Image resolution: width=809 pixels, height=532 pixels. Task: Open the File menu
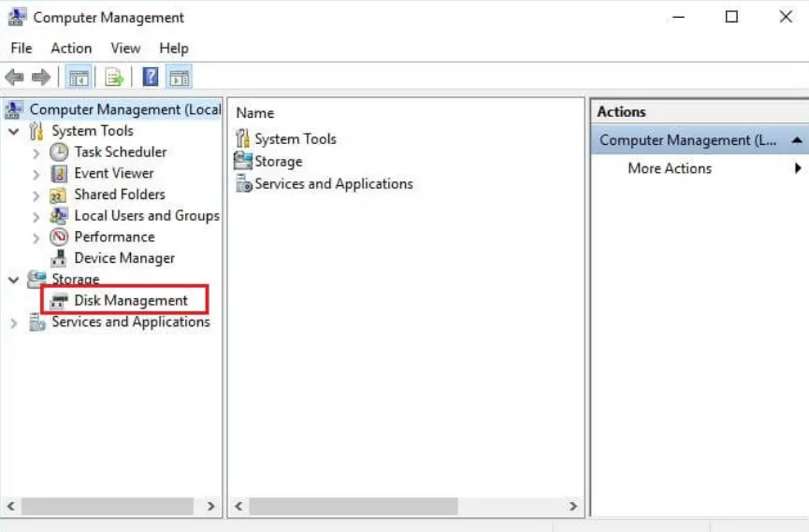click(x=22, y=49)
